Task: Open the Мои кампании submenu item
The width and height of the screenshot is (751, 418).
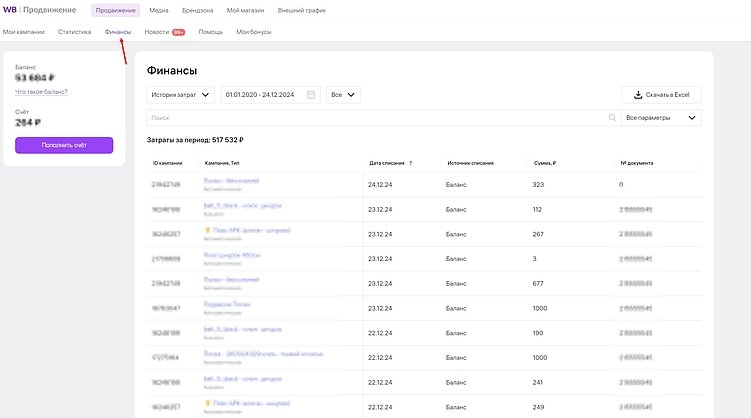Action: [x=23, y=32]
